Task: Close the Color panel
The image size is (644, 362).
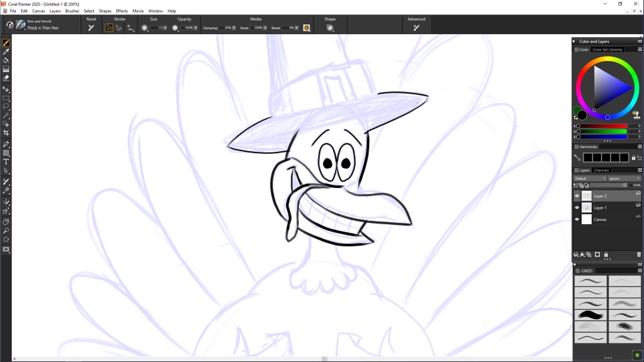Action: [x=577, y=50]
